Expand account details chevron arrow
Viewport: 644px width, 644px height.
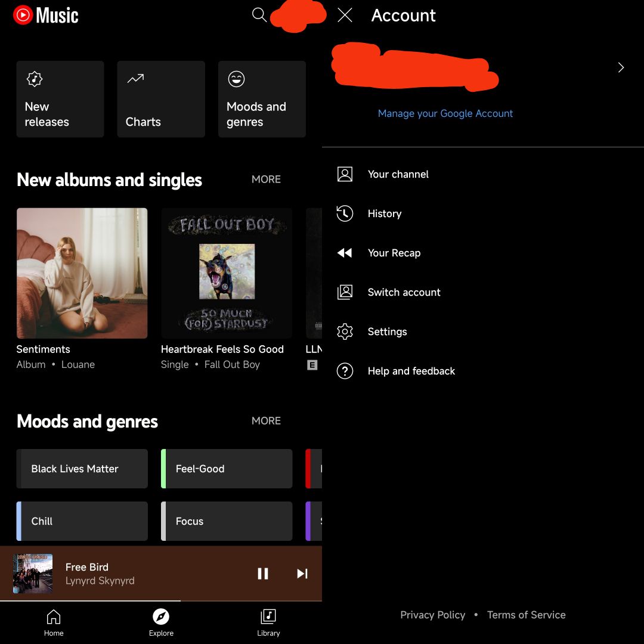click(x=621, y=67)
